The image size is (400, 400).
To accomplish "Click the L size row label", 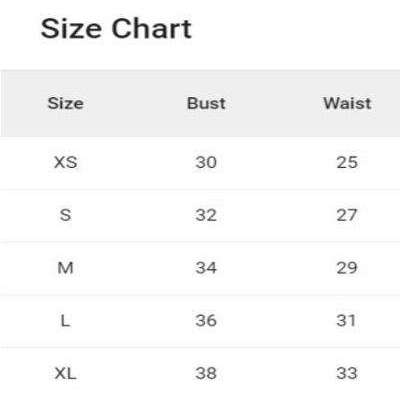I will (x=66, y=321).
